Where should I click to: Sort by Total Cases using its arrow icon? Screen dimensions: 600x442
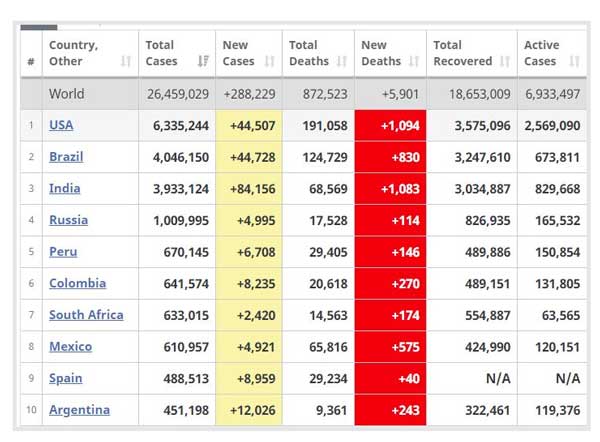(204, 62)
